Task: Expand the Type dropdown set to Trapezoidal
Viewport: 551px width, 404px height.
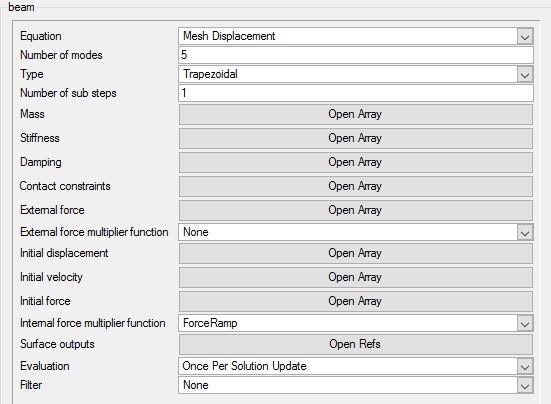Action: pos(356,74)
